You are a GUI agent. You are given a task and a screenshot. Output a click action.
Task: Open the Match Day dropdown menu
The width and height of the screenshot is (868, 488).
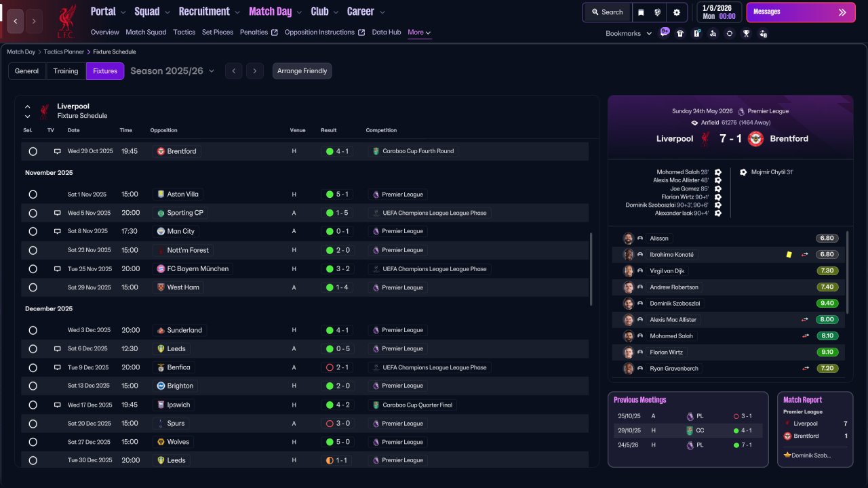coord(275,12)
